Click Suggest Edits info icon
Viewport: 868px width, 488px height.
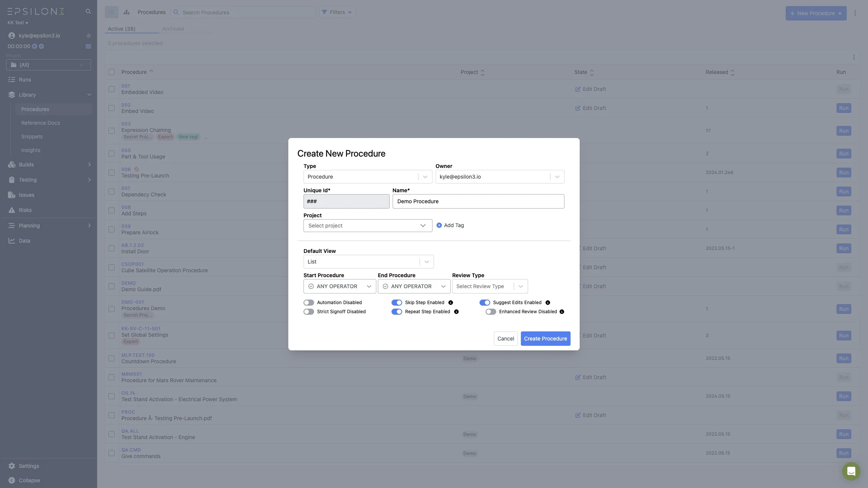[548, 303]
